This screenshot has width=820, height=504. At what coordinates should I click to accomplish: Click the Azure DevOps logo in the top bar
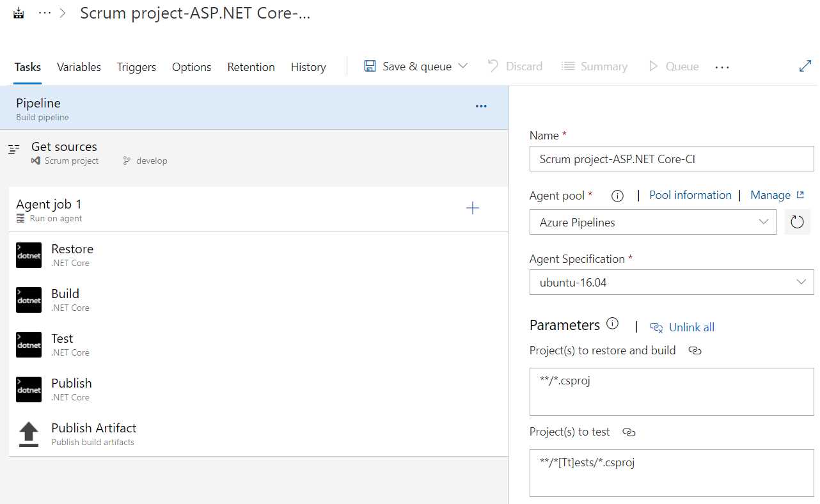[17, 12]
